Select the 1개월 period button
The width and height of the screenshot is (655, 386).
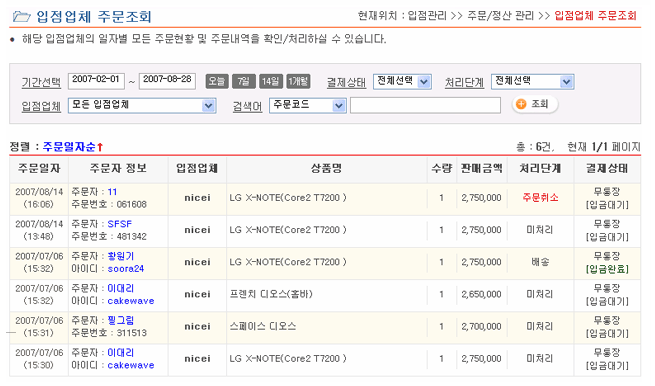coord(298,81)
